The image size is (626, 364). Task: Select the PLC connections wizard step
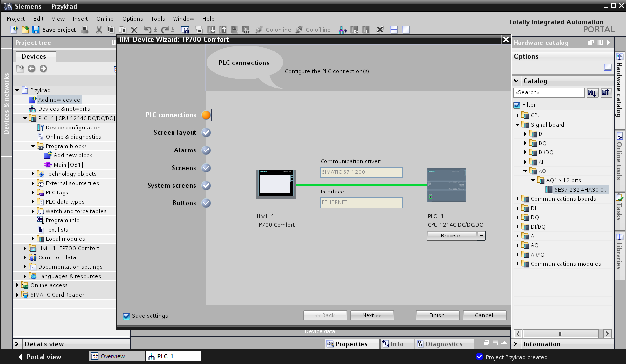(x=165, y=115)
